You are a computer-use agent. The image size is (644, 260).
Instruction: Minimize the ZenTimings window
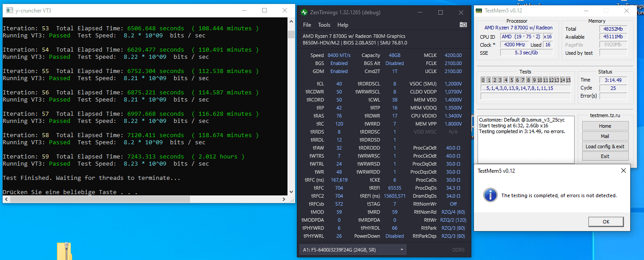click(421, 12)
